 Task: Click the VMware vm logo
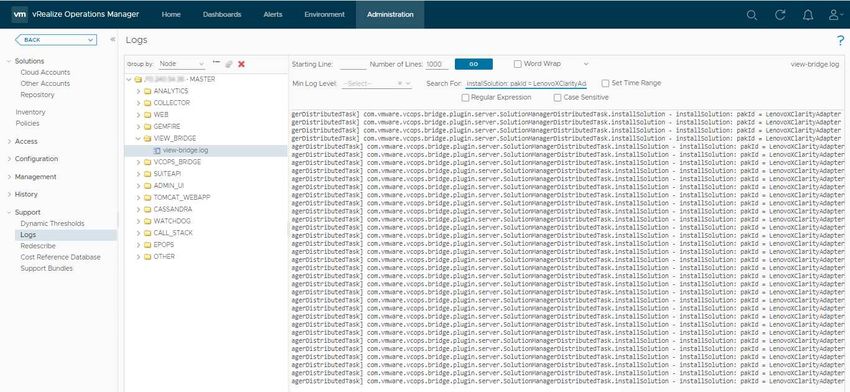(x=20, y=15)
